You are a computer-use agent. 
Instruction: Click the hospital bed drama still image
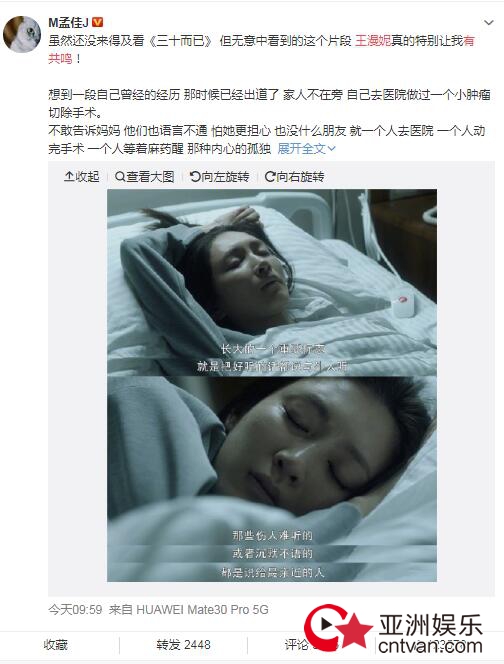click(272, 385)
